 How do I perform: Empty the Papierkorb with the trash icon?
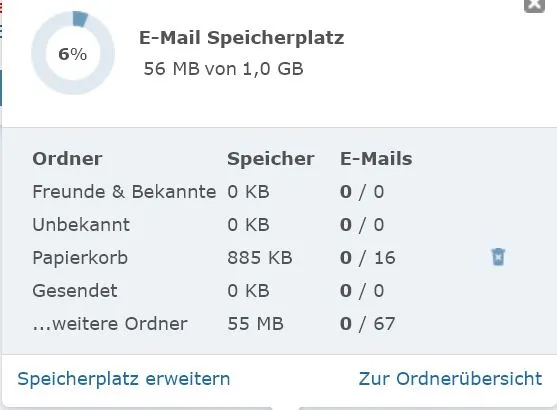click(x=498, y=257)
